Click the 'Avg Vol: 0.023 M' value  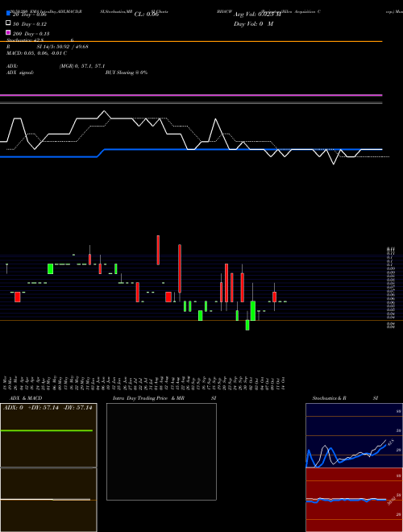click(257, 15)
